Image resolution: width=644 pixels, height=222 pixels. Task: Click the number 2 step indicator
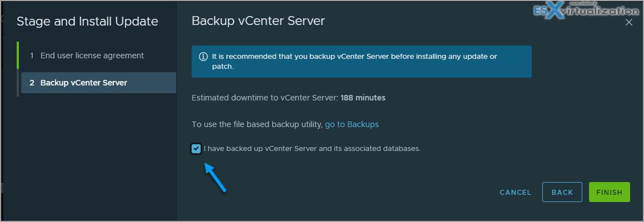coord(32,83)
